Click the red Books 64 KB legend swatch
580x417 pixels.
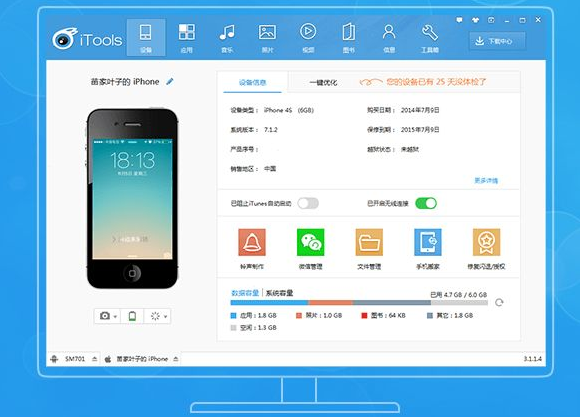pyautogui.click(x=364, y=316)
